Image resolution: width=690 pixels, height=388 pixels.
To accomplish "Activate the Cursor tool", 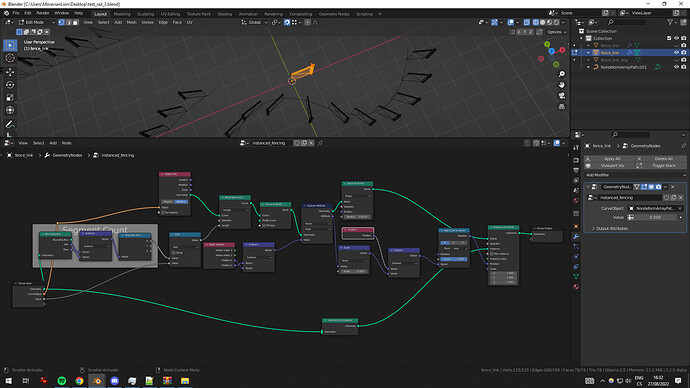I will (10, 58).
